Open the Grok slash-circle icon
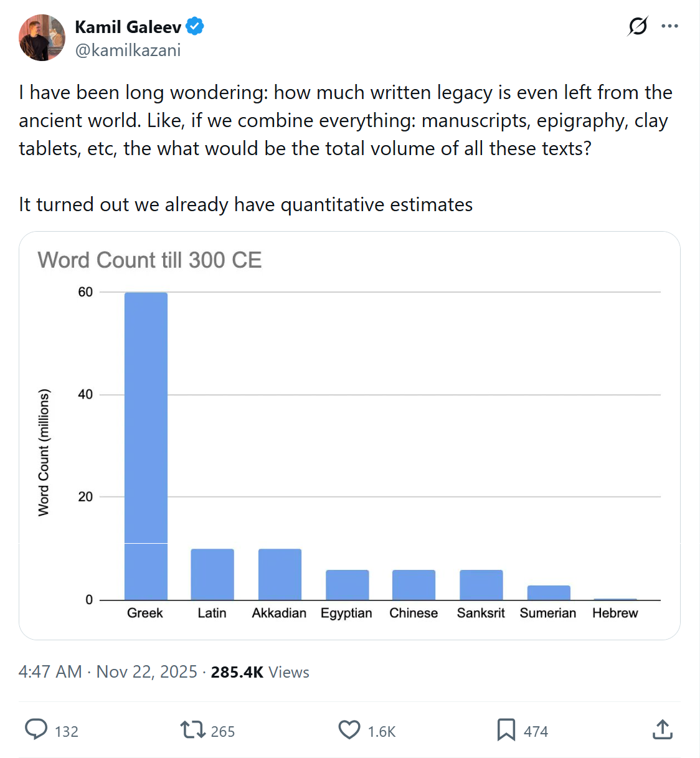Image resolution: width=700 pixels, height=758 pixels. (638, 26)
